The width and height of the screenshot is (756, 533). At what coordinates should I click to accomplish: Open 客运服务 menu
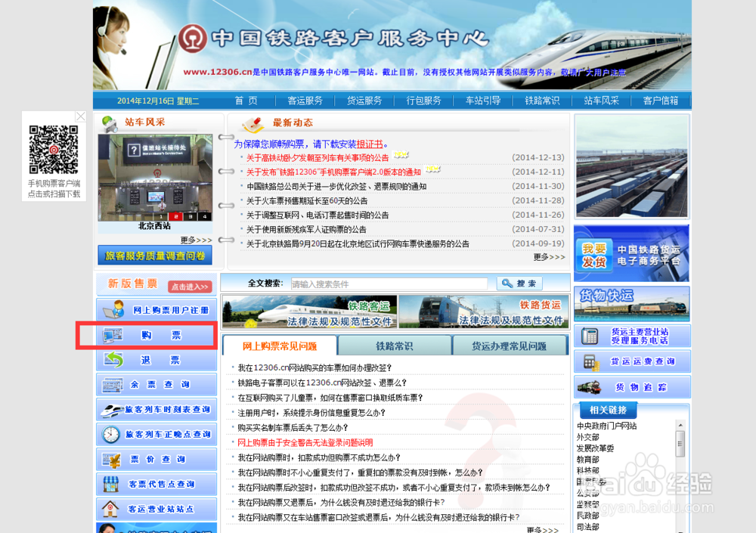click(x=305, y=101)
